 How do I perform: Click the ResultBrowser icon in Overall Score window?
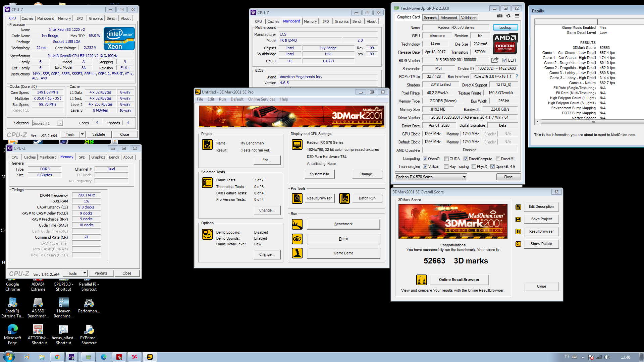pyautogui.click(x=518, y=232)
